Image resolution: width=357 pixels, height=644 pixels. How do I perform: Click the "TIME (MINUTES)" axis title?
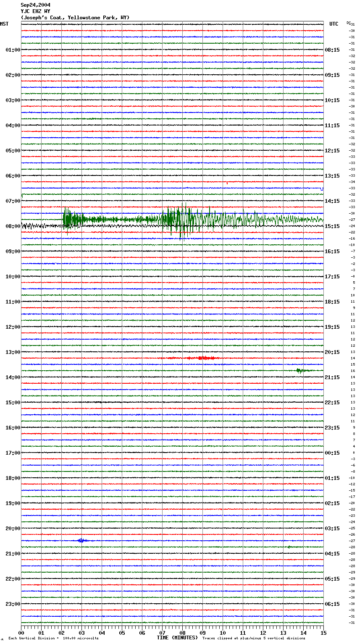177,638
